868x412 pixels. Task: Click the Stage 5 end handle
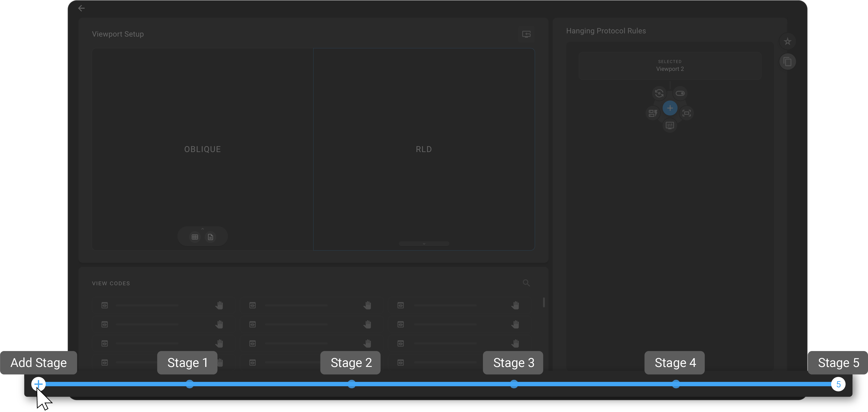coord(838,384)
